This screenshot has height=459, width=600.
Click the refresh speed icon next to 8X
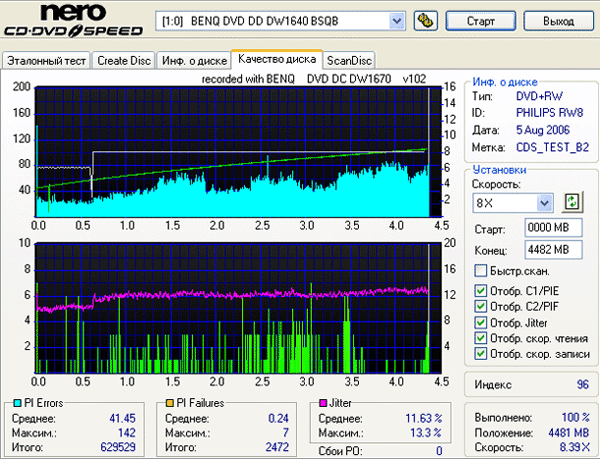572,202
